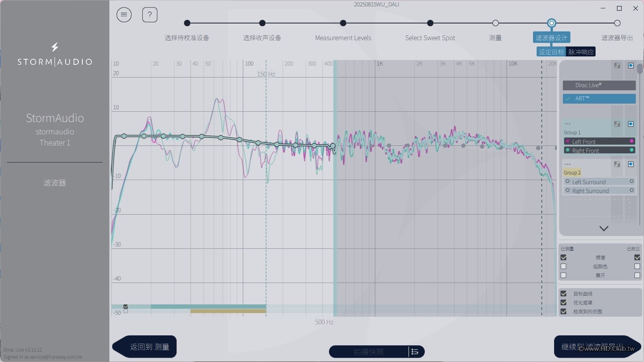Uncheck the 目标曲线 target curve checkbox

(x=564, y=294)
